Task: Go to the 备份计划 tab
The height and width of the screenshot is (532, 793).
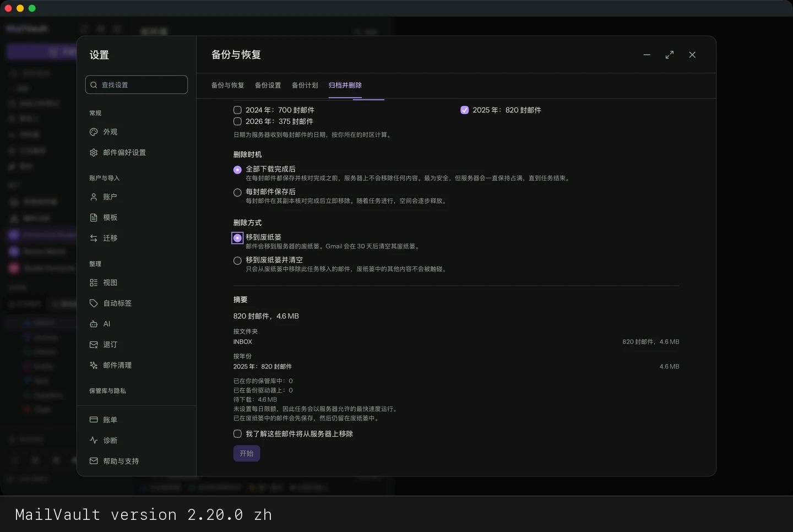Action: [305, 85]
